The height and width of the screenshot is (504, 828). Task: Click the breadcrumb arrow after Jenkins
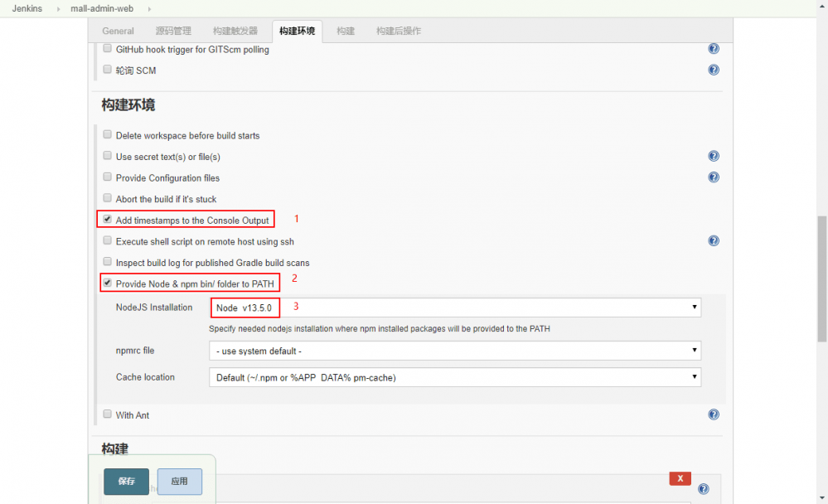58,9
